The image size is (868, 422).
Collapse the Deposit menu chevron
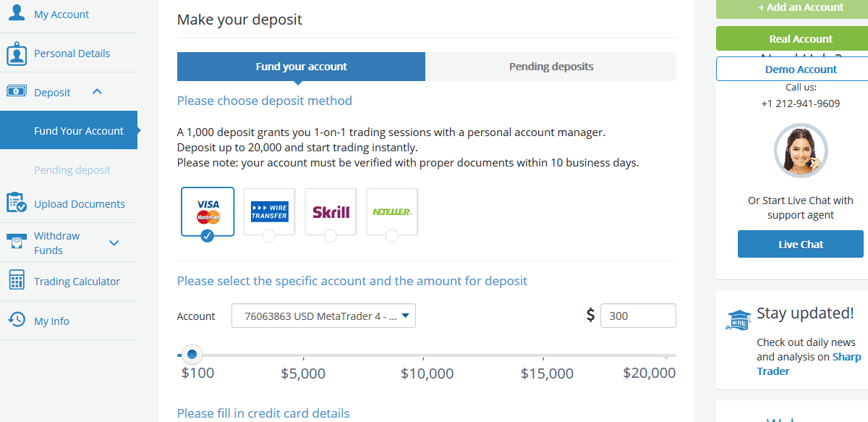point(98,92)
